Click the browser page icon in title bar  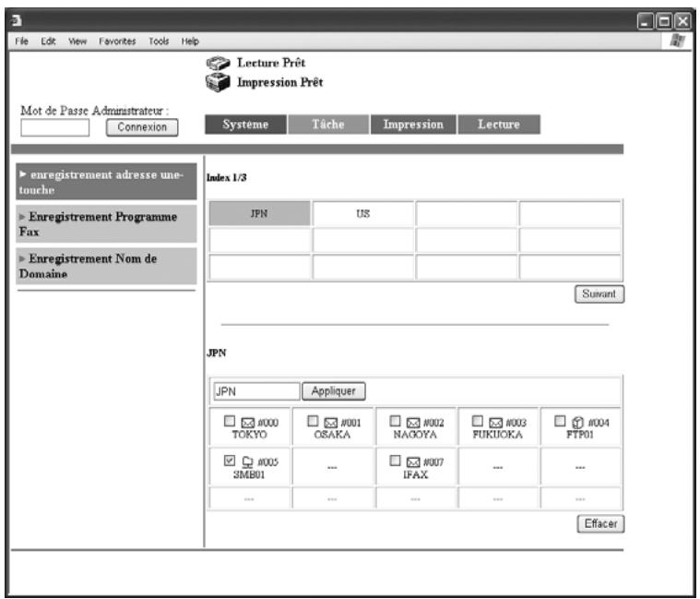coord(16,20)
